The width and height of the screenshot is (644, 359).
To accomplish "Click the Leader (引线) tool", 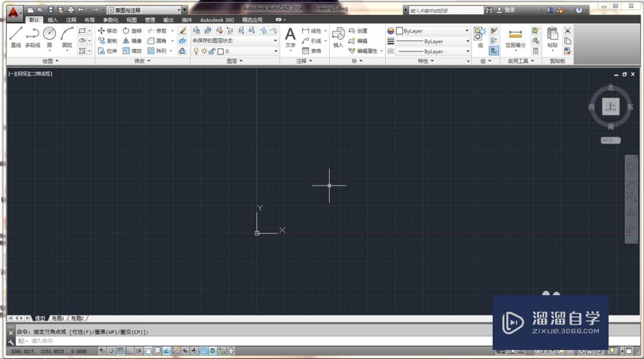I will pos(312,41).
